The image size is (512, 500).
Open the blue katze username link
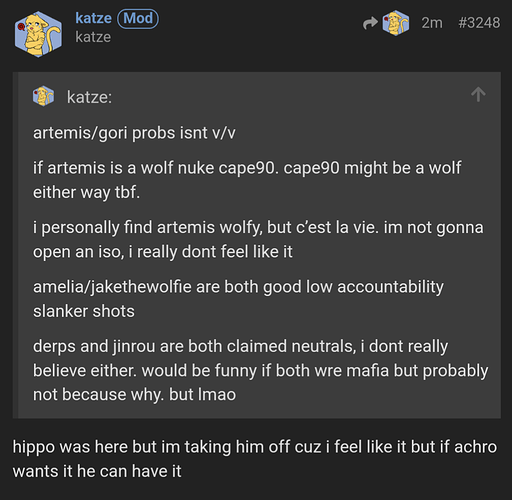(93, 18)
